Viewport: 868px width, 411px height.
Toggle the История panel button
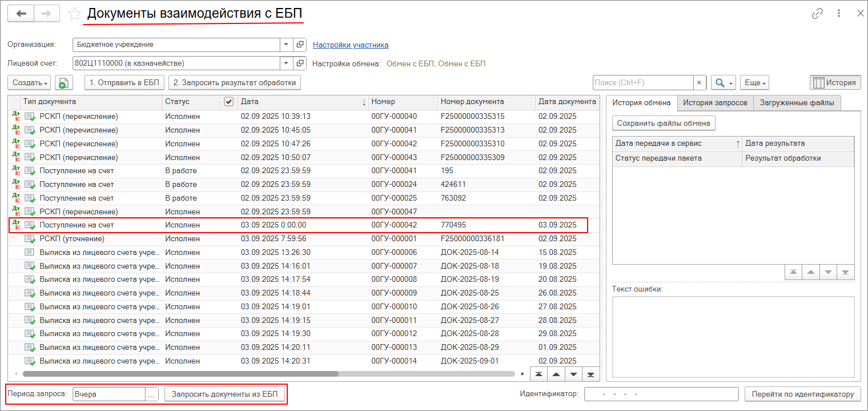point(835,83)
